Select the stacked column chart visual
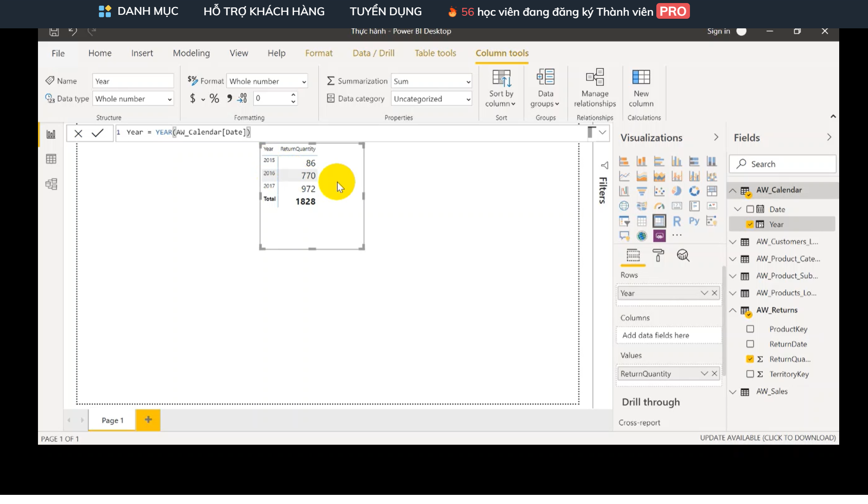 point(642,161)
